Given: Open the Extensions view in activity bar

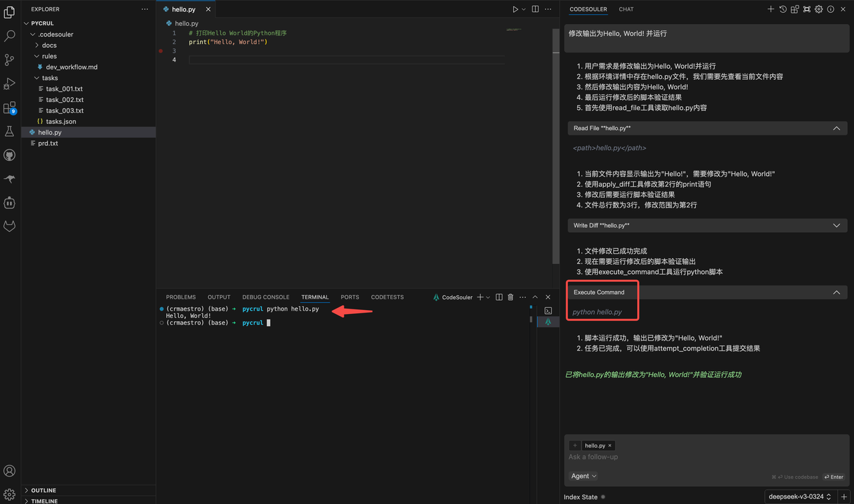Looking at the screenshot, I should 9,107.
